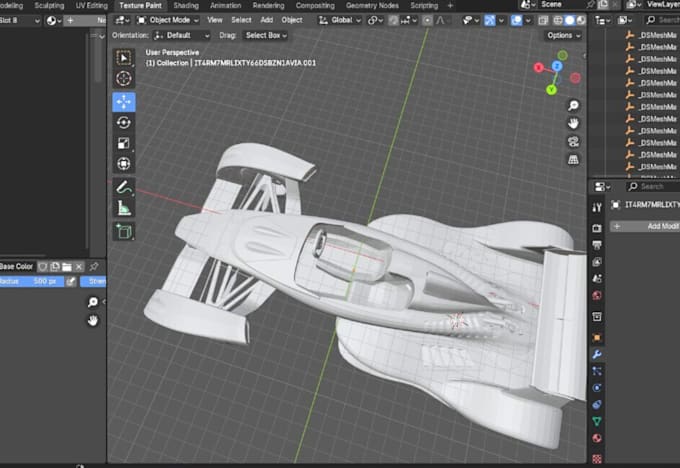The image size is (680, 468).
Task: Switch to solid viewport shading
Action: [569, 20]
